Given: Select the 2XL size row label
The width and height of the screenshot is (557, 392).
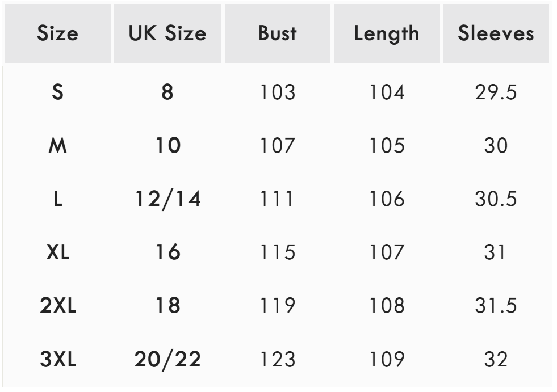Looking at the screenshot, I should 57,306.
